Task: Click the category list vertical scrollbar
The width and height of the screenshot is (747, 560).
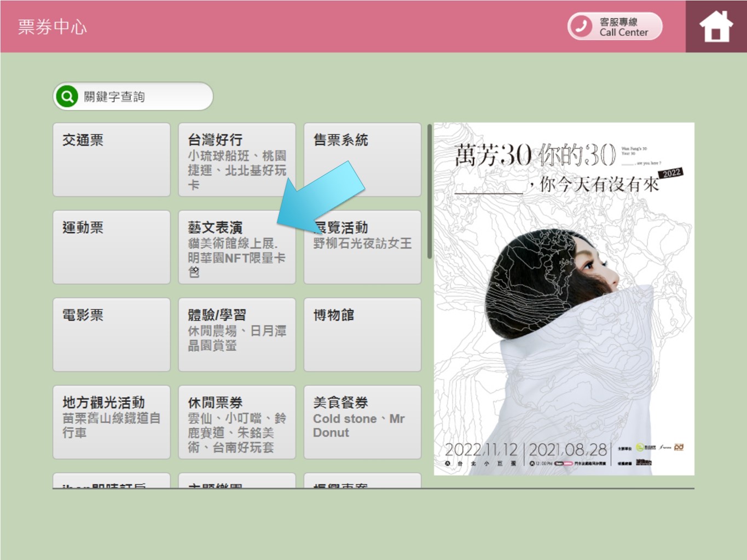Action: pos(430,191)
